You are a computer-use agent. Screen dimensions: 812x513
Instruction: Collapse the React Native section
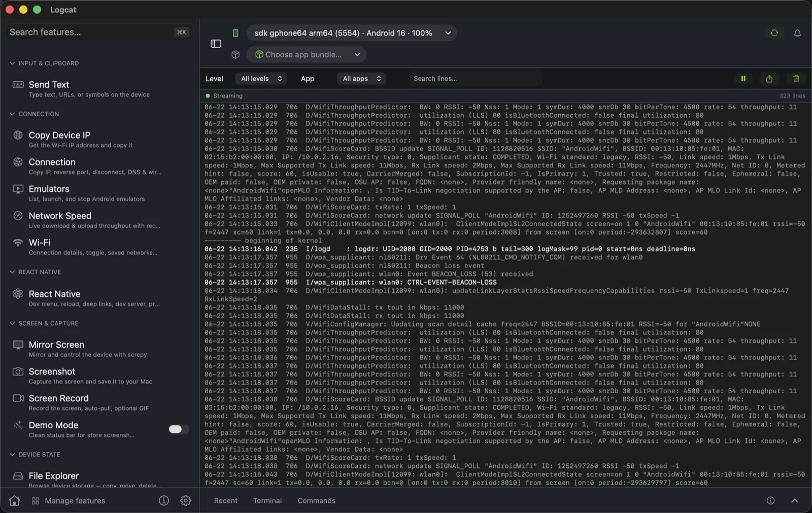(x=35, y=272)
